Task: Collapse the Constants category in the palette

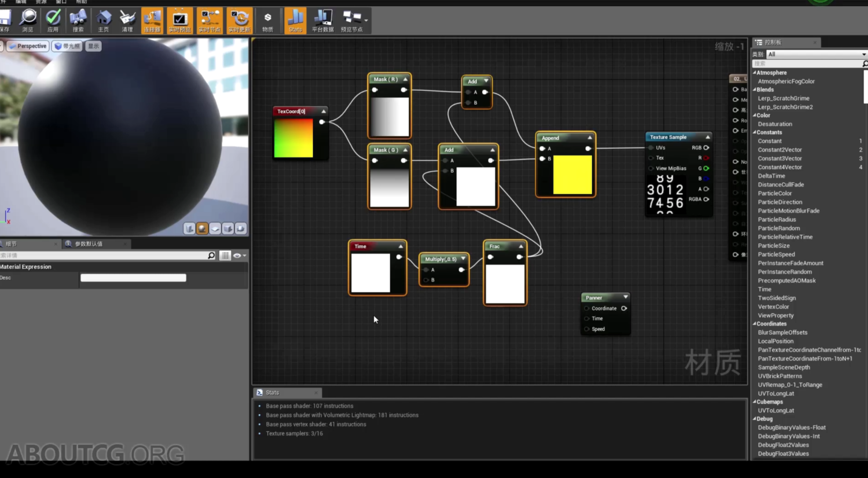Action: click(754, 132)
